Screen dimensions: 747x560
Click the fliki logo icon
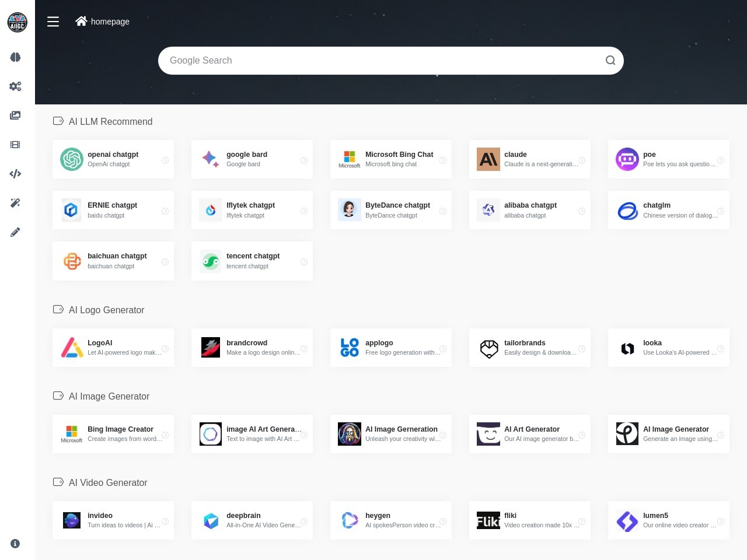488,520
